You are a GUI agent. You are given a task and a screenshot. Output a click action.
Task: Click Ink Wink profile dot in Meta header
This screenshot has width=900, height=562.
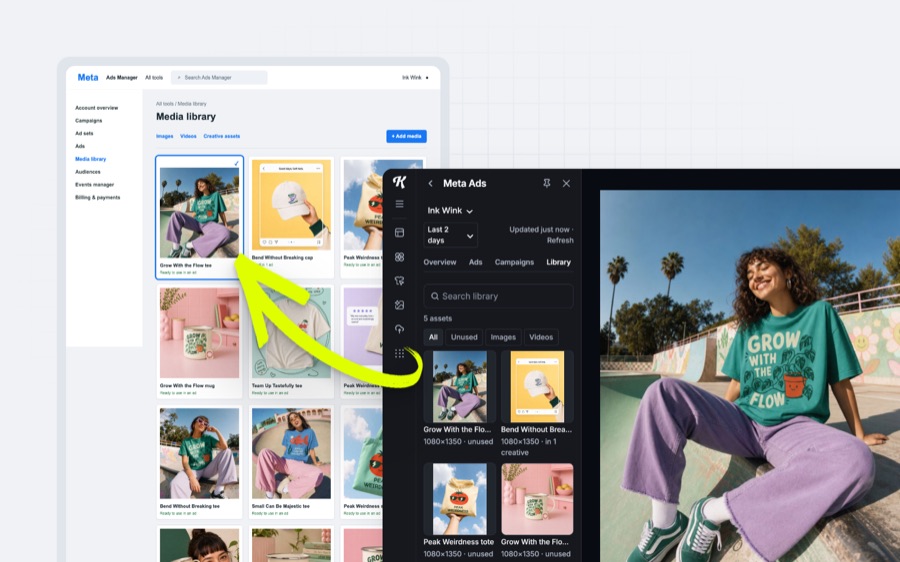pos(427,77)
